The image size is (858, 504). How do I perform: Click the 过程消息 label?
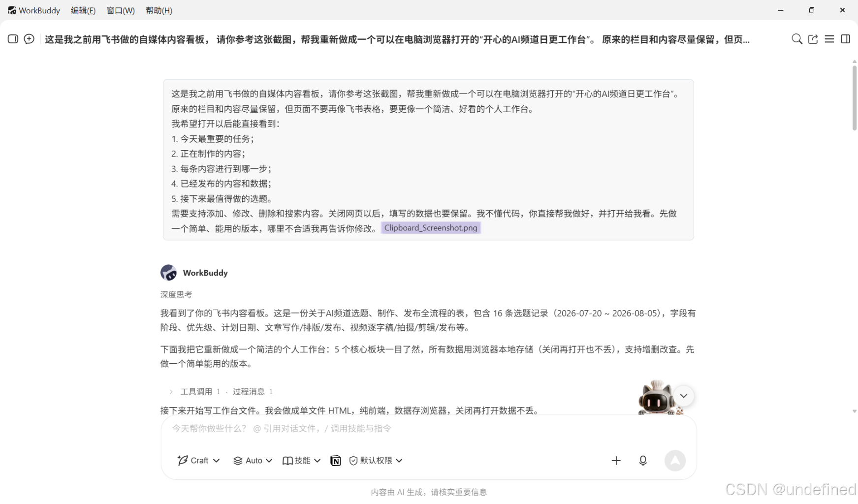pyautogui.click(x=249, y=392)
